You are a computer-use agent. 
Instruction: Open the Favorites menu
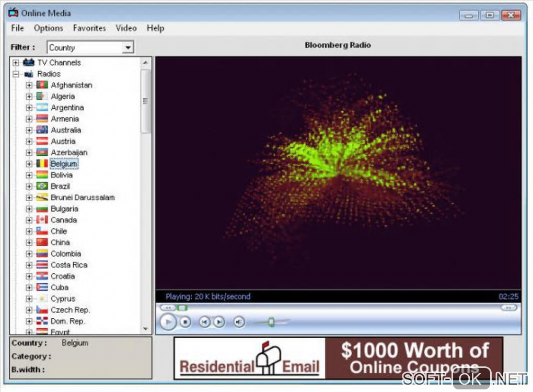(89, 28)
